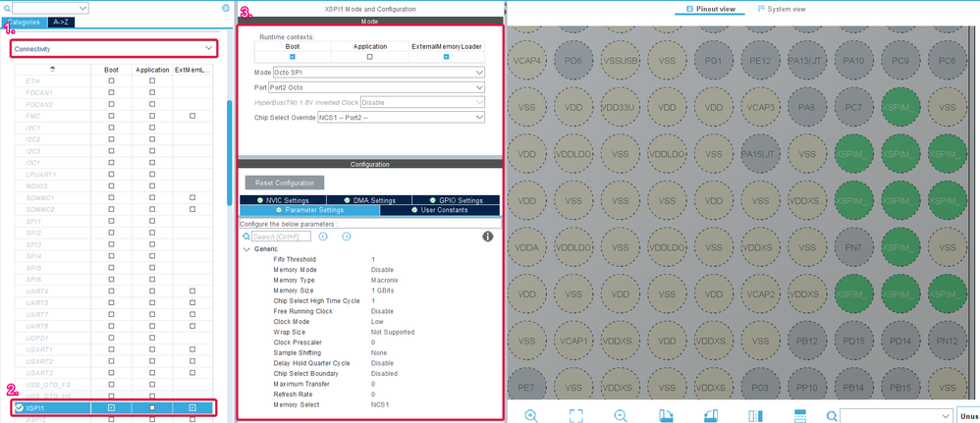
Task: Click the zoom in magnifier icon
Action: 531,416
